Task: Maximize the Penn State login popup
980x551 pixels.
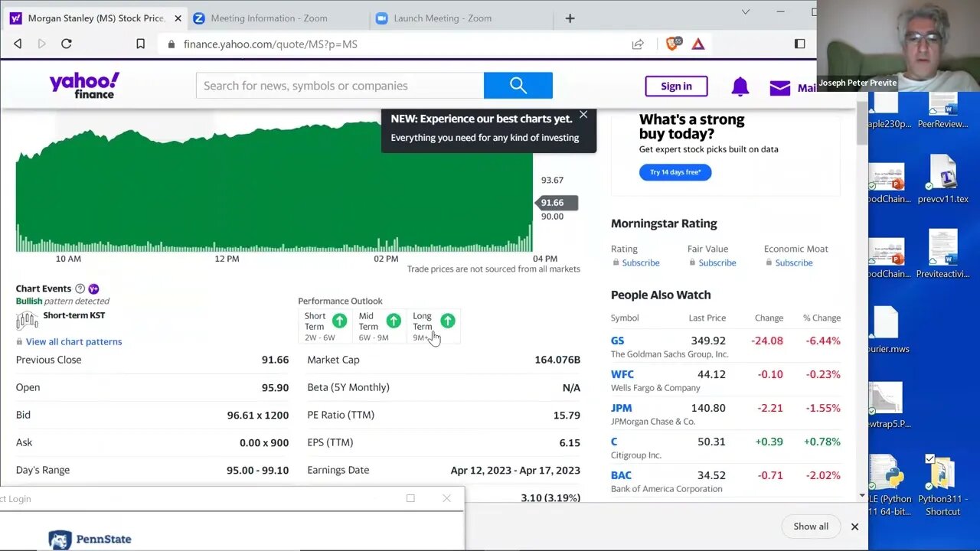Action: coord(410,498)
